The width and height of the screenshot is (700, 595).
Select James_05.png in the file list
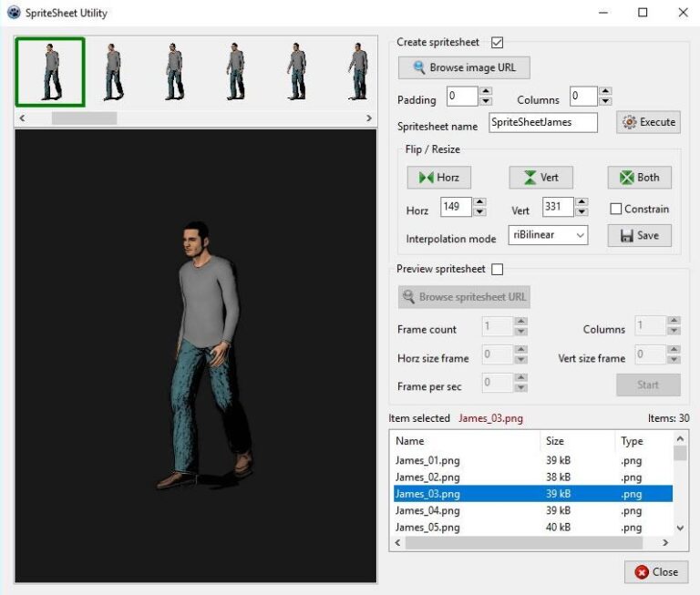[533, 528]
